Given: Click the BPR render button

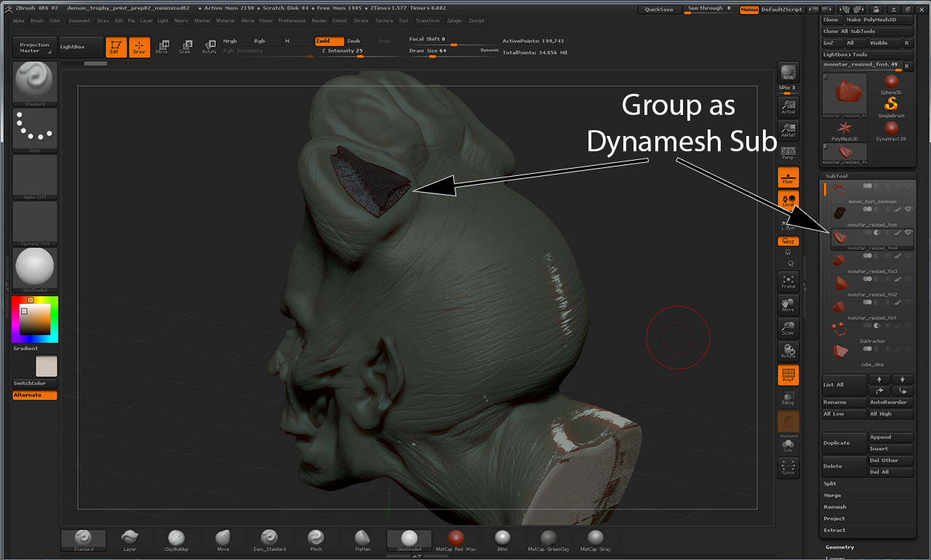Looking at the screenshot, I should [x=788, y=73].
